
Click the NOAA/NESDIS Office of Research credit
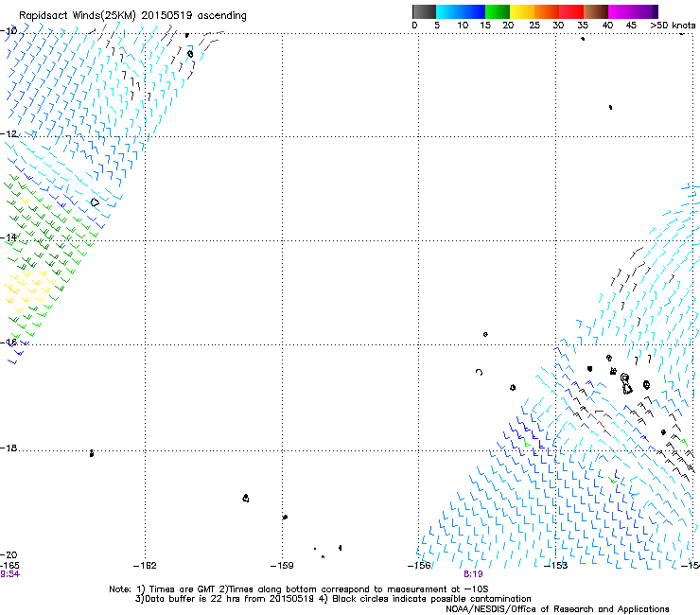557,609
